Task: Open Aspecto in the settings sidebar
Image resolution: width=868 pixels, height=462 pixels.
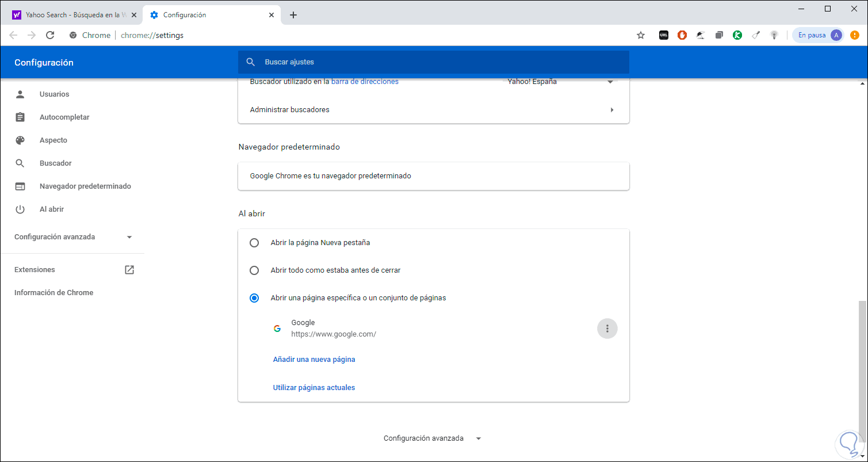Action: (53, 140)
